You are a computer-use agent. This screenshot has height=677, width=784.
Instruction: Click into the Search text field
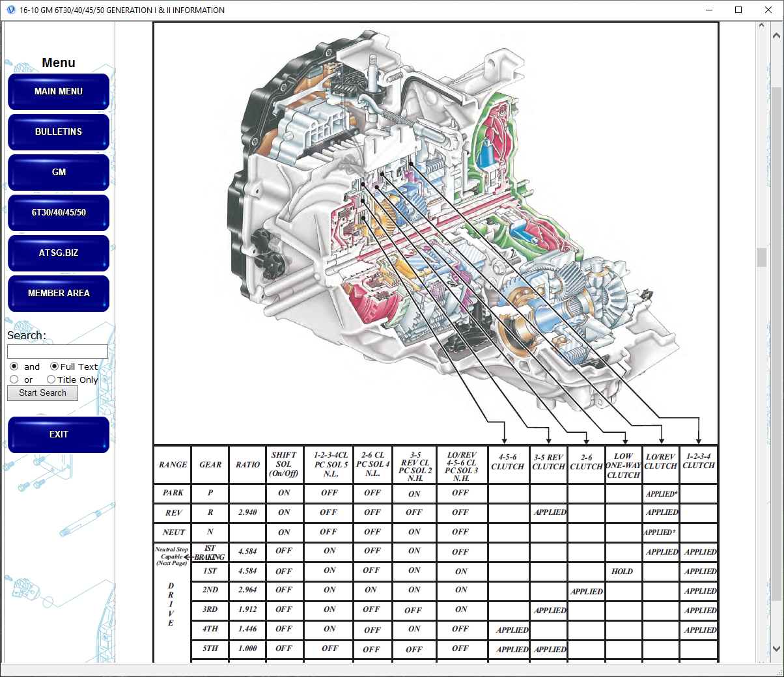[57, 352]
